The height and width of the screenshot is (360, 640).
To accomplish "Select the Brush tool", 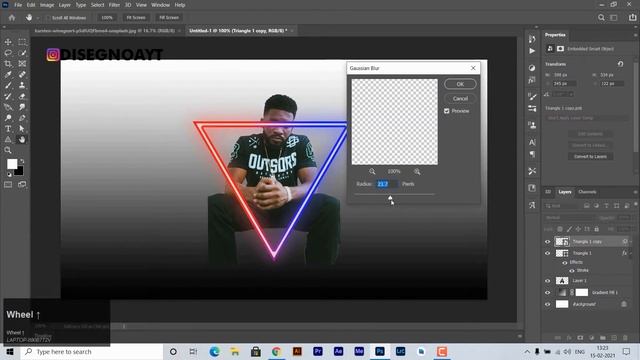I will pos(8,85).
